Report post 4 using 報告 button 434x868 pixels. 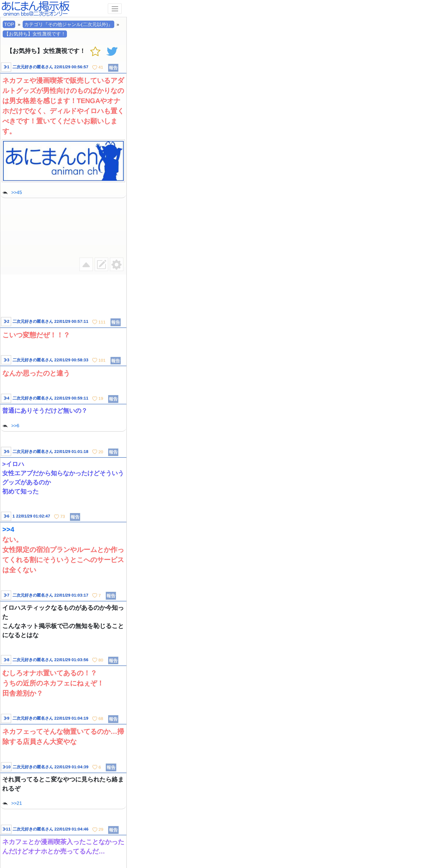coord(113,399)
